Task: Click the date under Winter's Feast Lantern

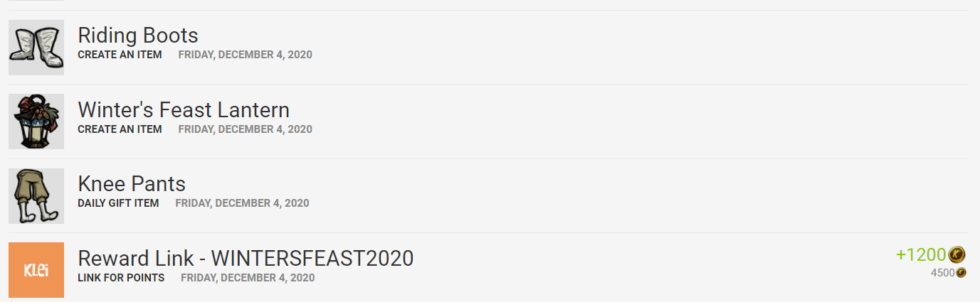Action: [245, 129]
